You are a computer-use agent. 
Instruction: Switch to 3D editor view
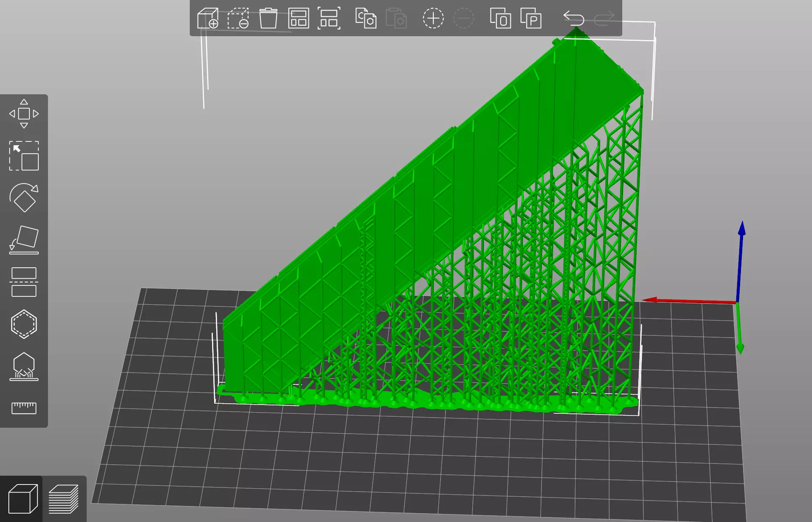pos(23,499)
